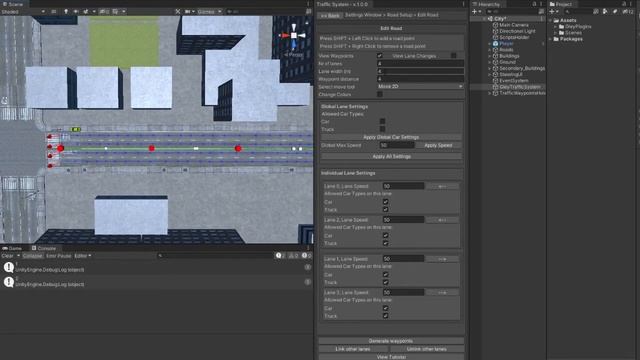Click the Lane 1 direction arrow button
This screenshot has height=360, width=640.
click(x=442, y=259)
